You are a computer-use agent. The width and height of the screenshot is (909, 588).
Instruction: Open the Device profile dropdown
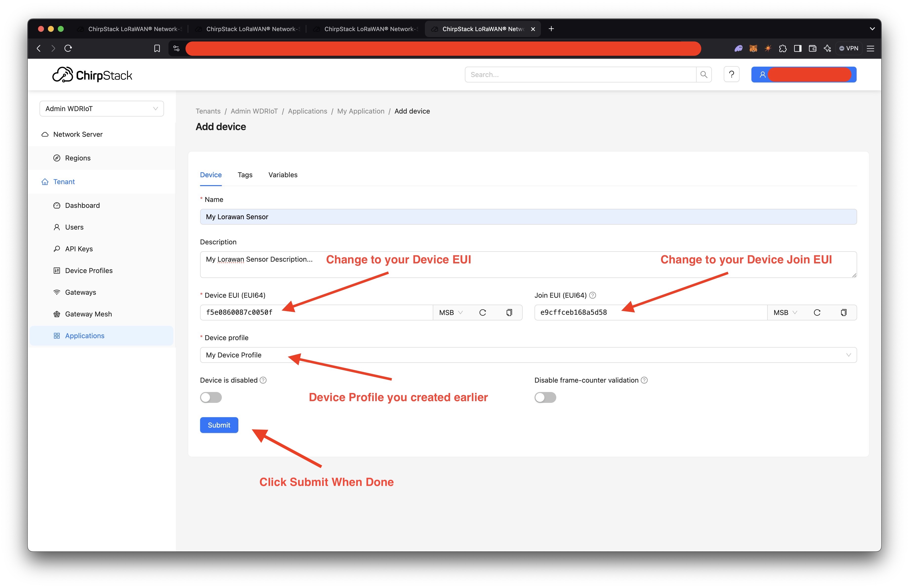click(x=528, y=355)
